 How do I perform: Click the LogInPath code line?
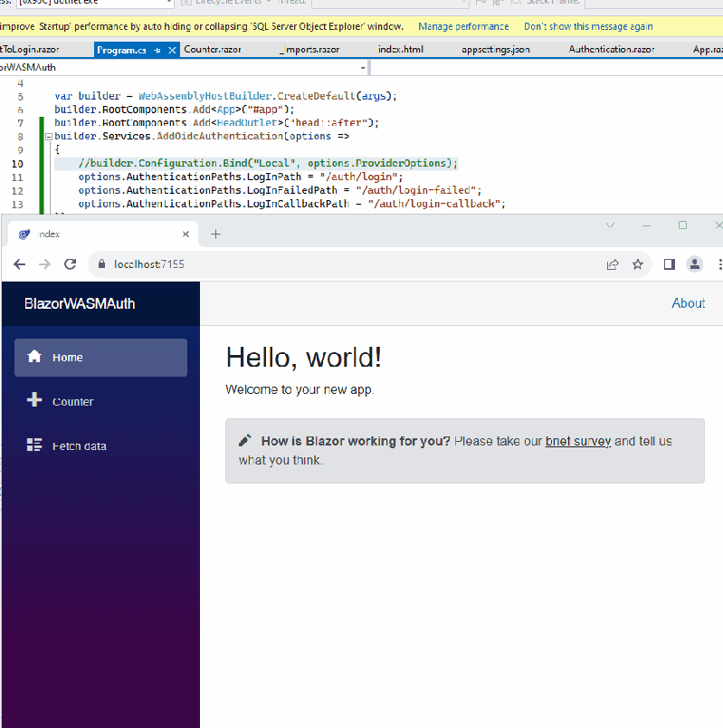click(241, 177)
